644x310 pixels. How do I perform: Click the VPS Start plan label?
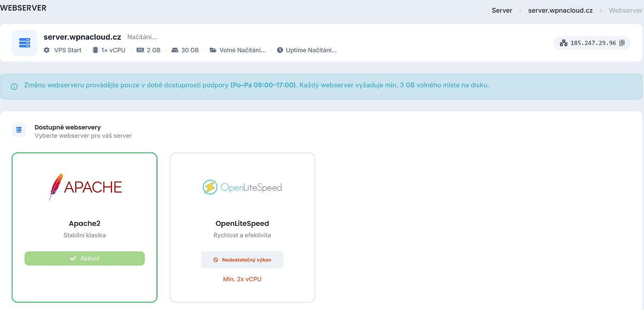click(67, 50)
